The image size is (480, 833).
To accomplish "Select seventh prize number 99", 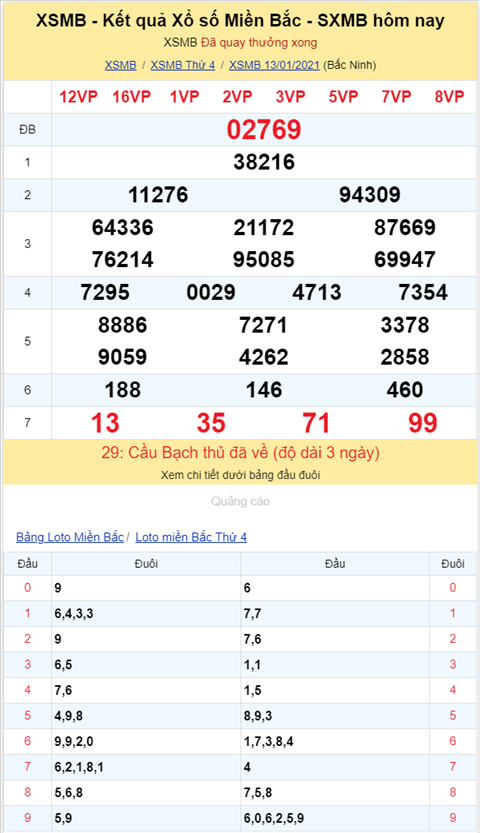I will point(423,423).
